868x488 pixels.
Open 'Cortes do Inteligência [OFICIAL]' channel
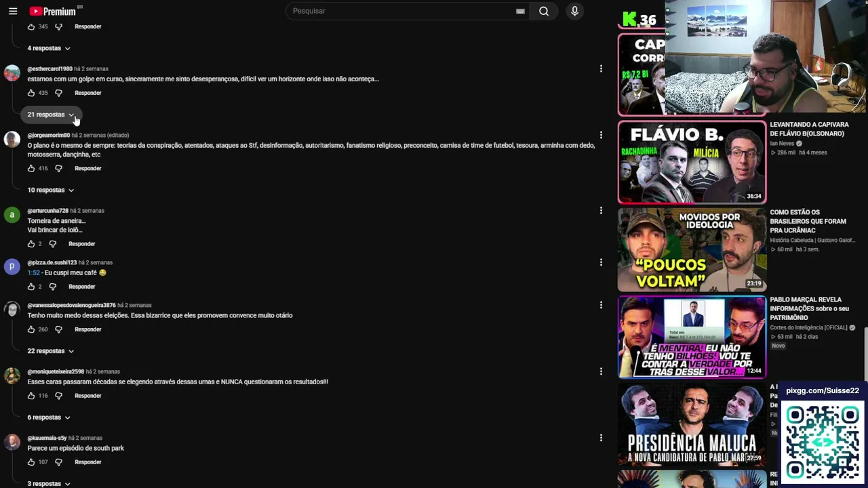click(x=808, y=328)
